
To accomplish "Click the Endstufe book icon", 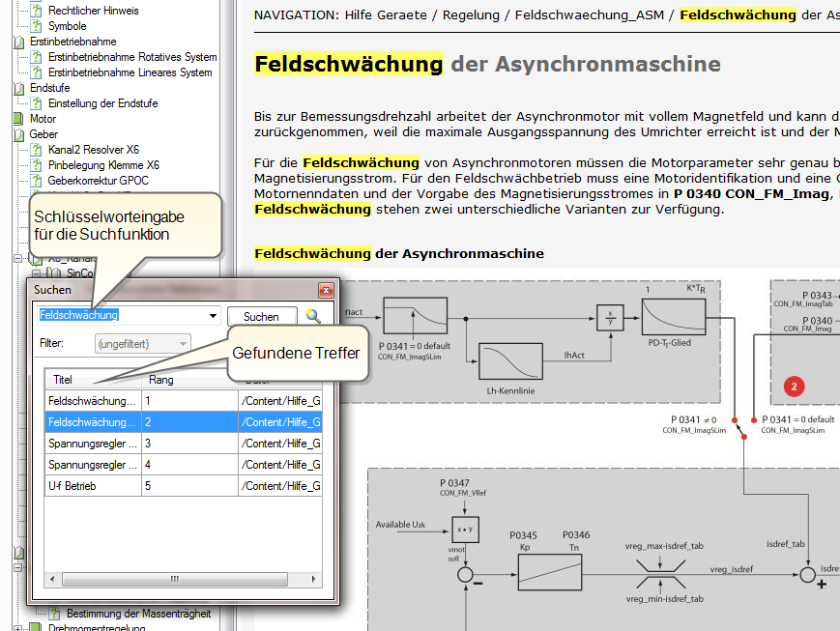I will (21, 88).
